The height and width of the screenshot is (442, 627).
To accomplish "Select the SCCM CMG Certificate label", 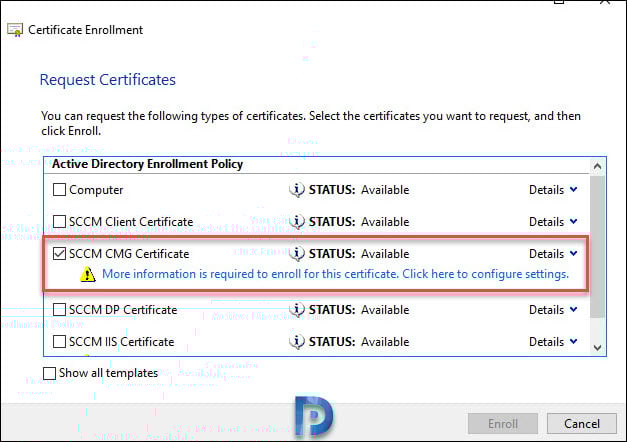I will point(129,254).
